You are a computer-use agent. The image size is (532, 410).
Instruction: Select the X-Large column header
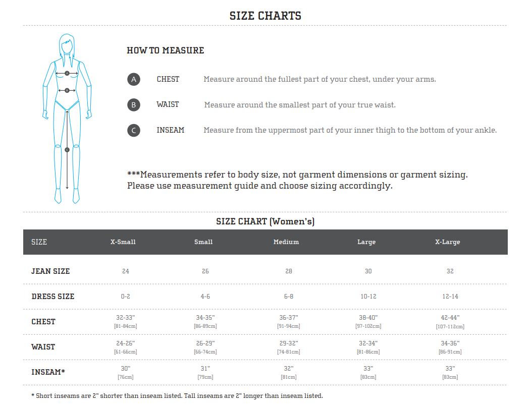click(448, 242)
